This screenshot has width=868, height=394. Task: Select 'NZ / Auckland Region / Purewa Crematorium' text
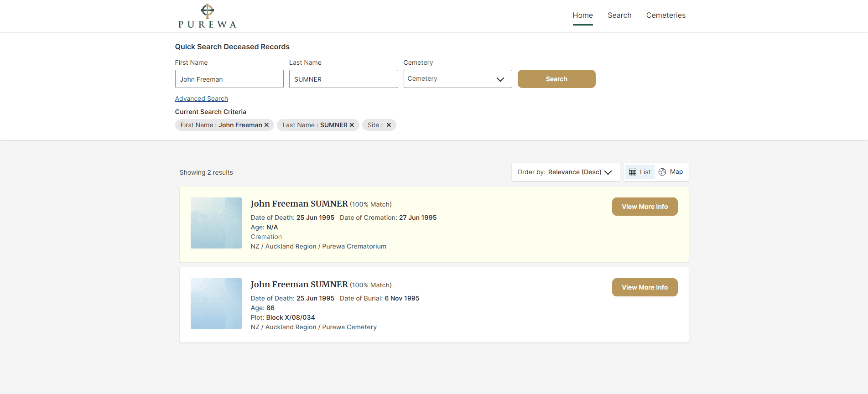[x=318, y=246]
